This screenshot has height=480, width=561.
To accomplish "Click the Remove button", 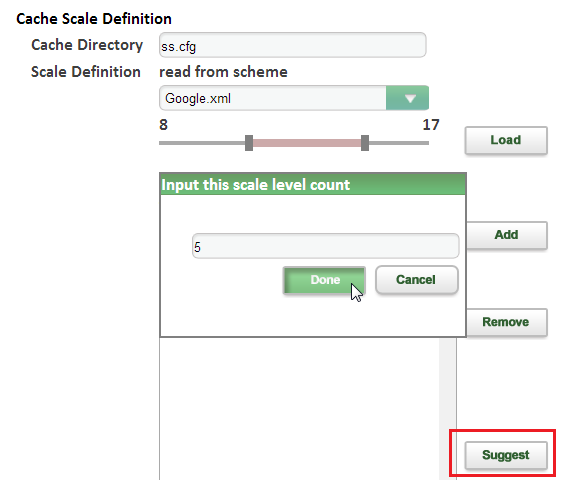I will point(507,322).
